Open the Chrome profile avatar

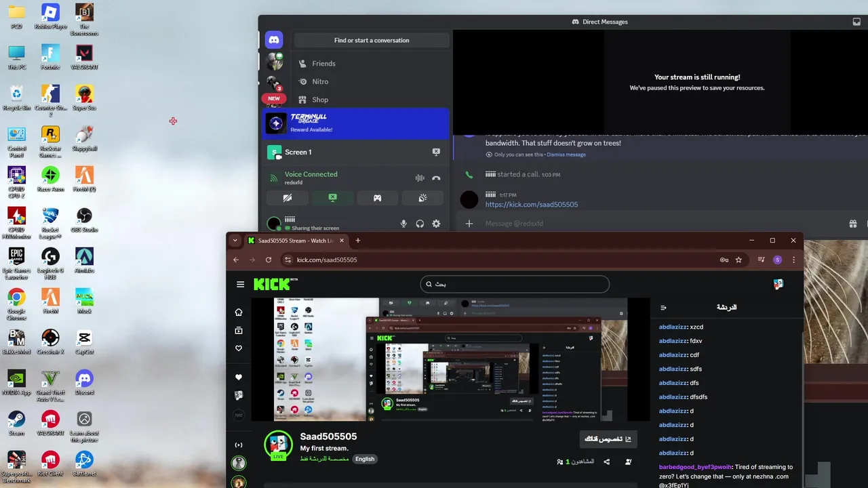tap(777, 260)
